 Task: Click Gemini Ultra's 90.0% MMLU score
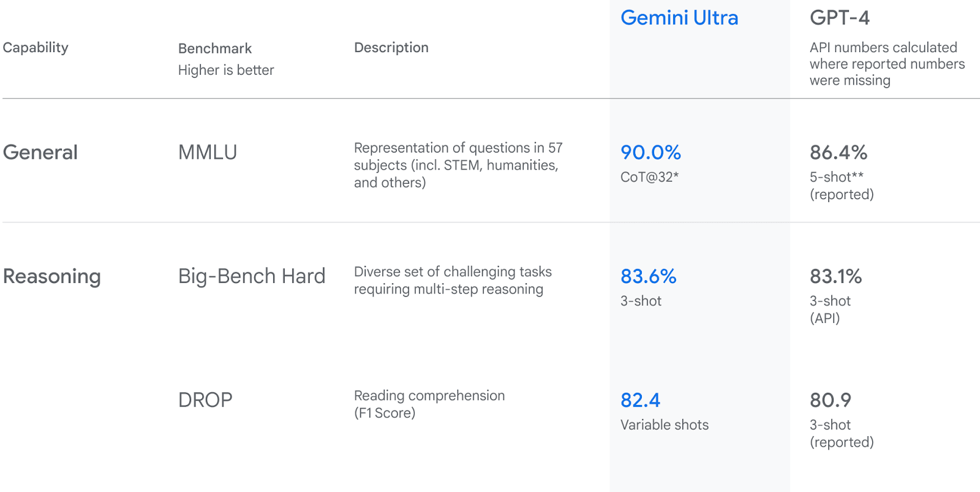[650, 152]
